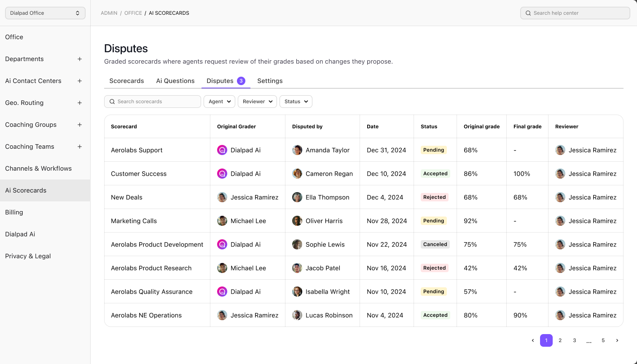Switch to the Ai Questions tab
This screenshot has height=364, width=637.
coord(175,81)
